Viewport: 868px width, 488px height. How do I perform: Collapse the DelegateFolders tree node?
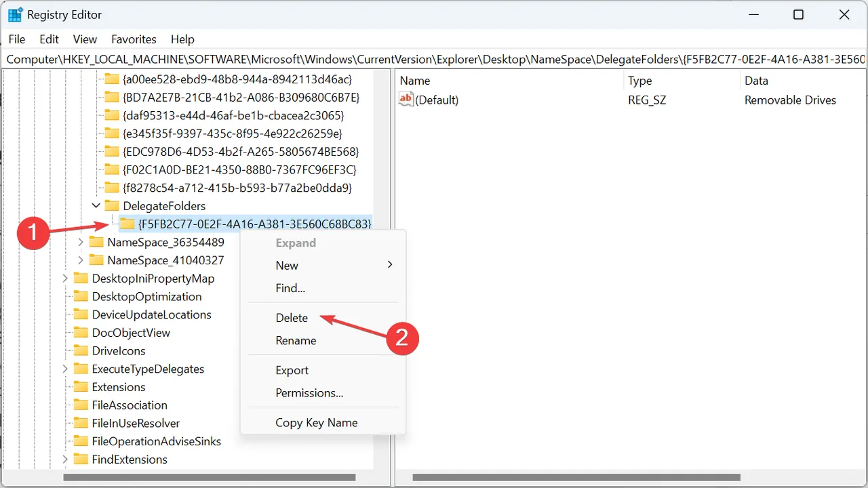click(96, 206)
